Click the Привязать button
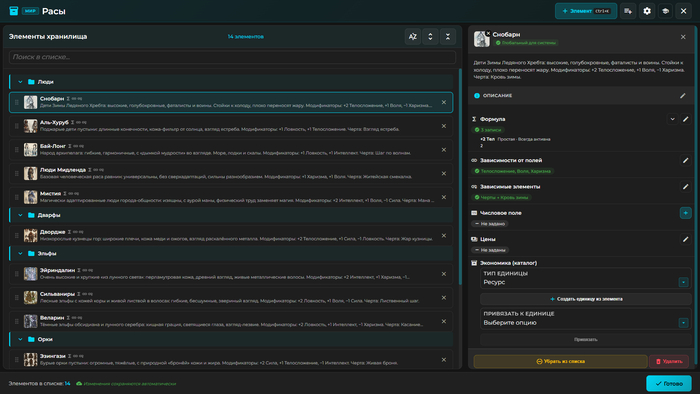Screen dimensions: 700x394 coord(586,340)
